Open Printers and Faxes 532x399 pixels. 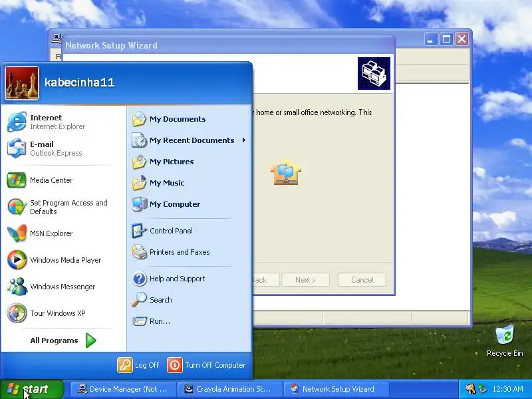click(x=190, y=252)
